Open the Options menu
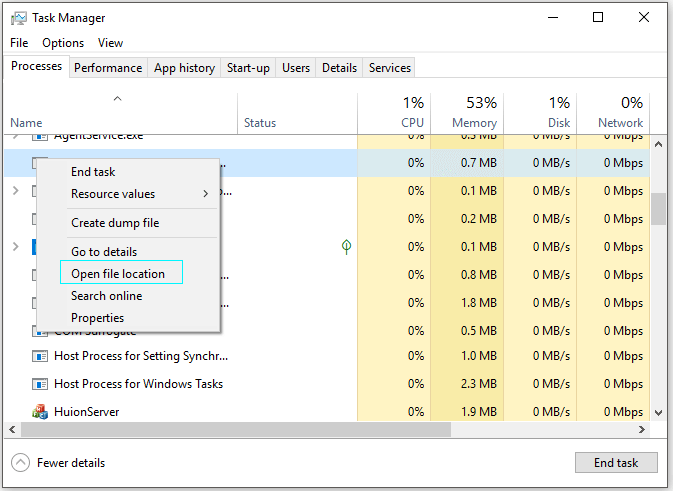The height and width of the screenshot is (493, 673). [63, 43]
